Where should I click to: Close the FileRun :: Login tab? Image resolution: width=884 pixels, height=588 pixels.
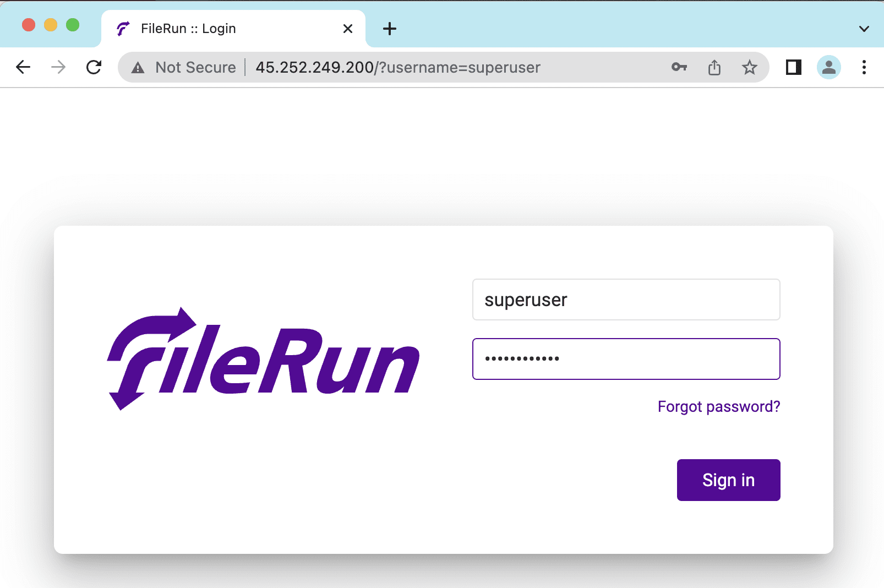click(348, 29)
